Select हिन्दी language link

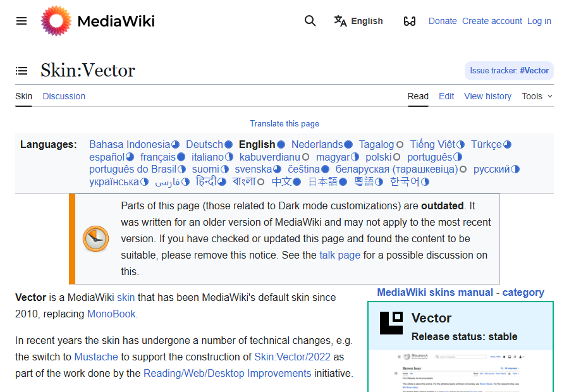pos(206,181)
